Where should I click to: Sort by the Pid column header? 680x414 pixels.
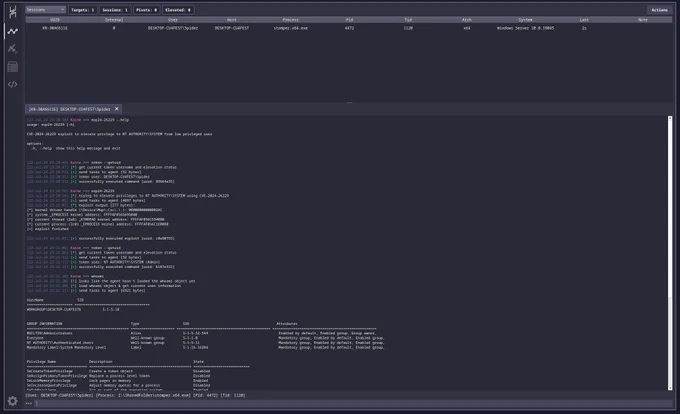pos(349,20)
